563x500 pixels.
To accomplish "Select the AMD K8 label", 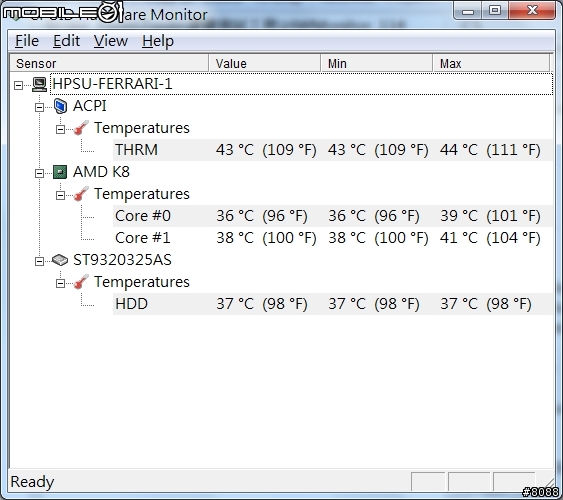I will coord(101,172).
